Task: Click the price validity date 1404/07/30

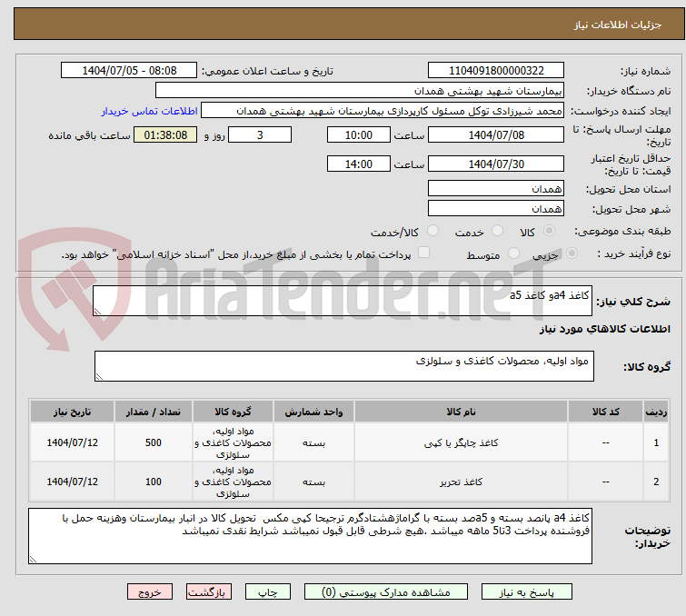Action: pos(496,164)
